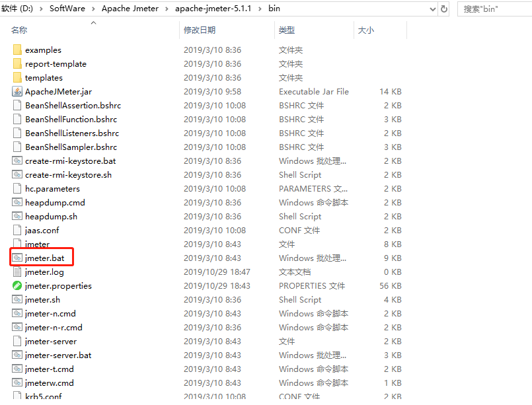This screenshot has width=532, height=405.
Task: Select the heapdump.cmd file name
Action: (55, 203)
